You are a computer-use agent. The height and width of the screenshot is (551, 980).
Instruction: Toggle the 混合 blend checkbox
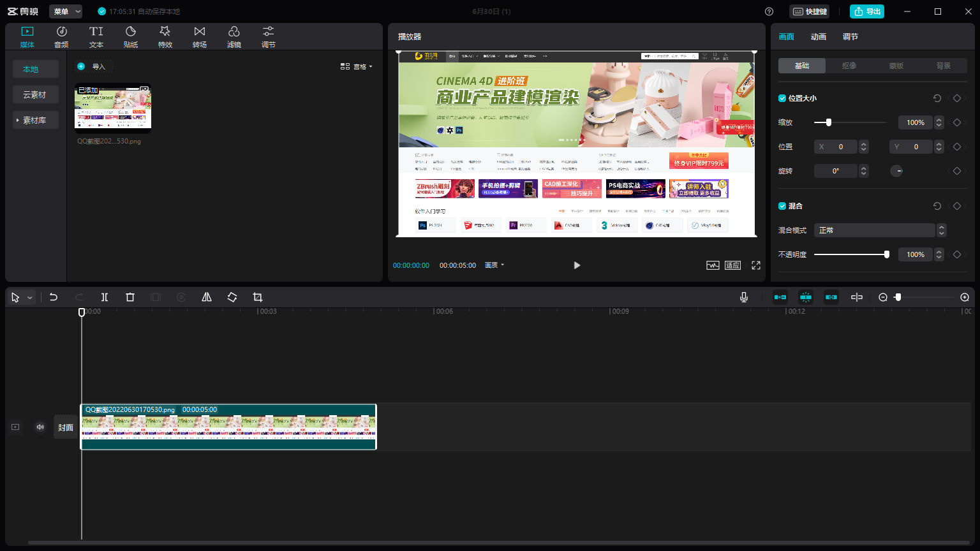(x=782, y=206)
